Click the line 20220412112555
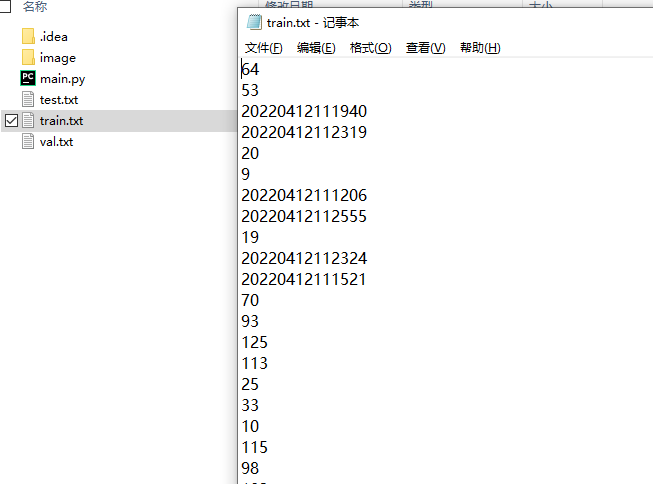The image size is (653, 484). click(304, 216)
